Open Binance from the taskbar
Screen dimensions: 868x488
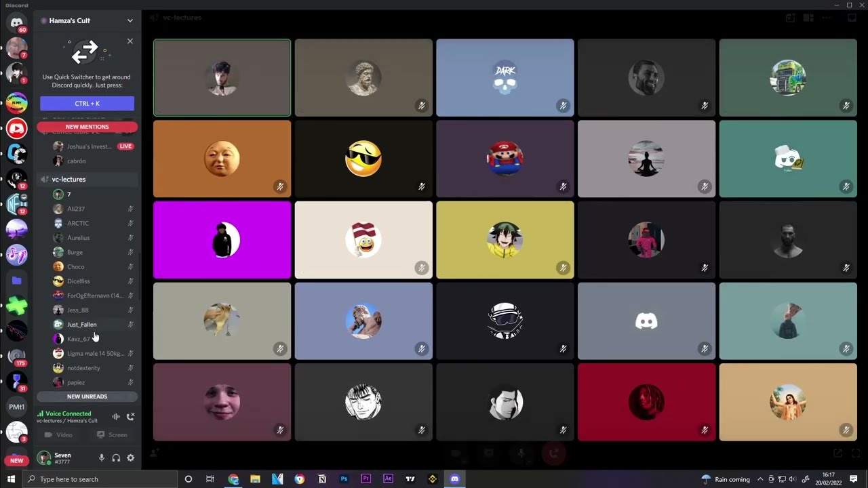click(433, 479)
